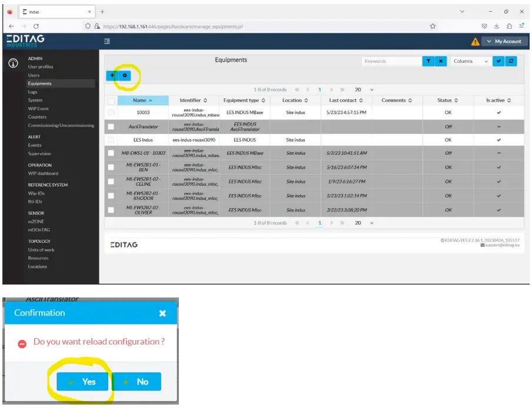
Task: Open the Columns dropdown
Action: pyautogui.click(x=471, y=61)
